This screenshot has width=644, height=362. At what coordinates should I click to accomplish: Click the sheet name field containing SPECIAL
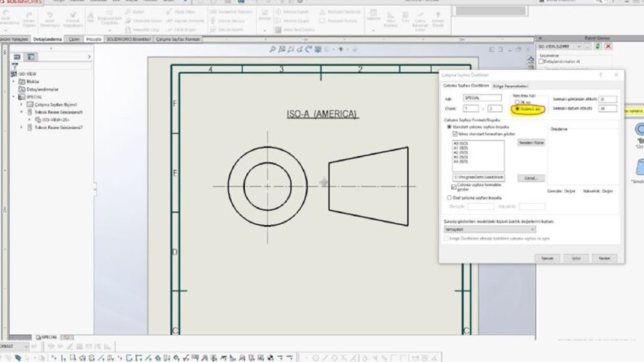pos(482,97)
